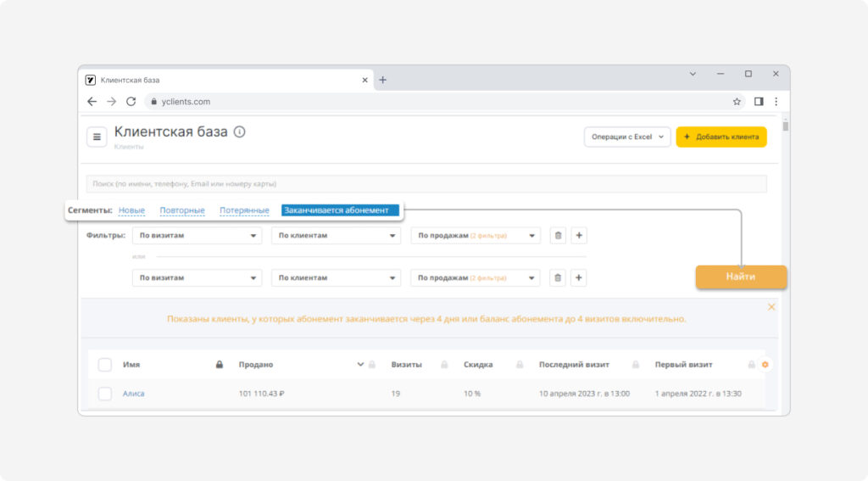
Task: Click the client search input field
Action: click(x=426, y=184)
